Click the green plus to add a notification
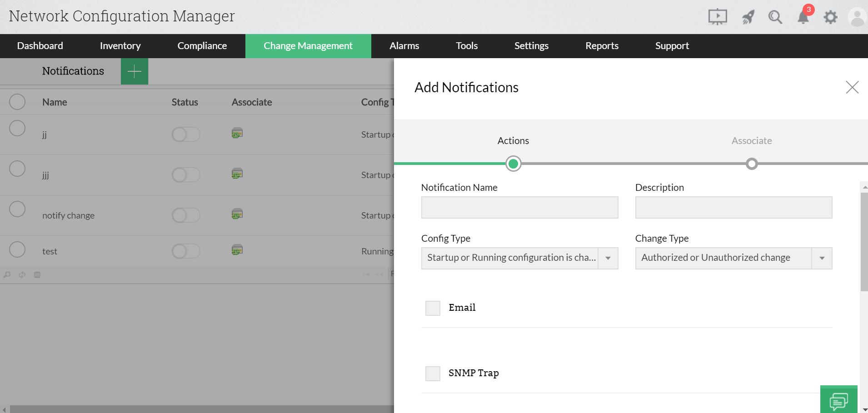The width and height of the screenshot is (868, 413). click(x=134, y=71)
